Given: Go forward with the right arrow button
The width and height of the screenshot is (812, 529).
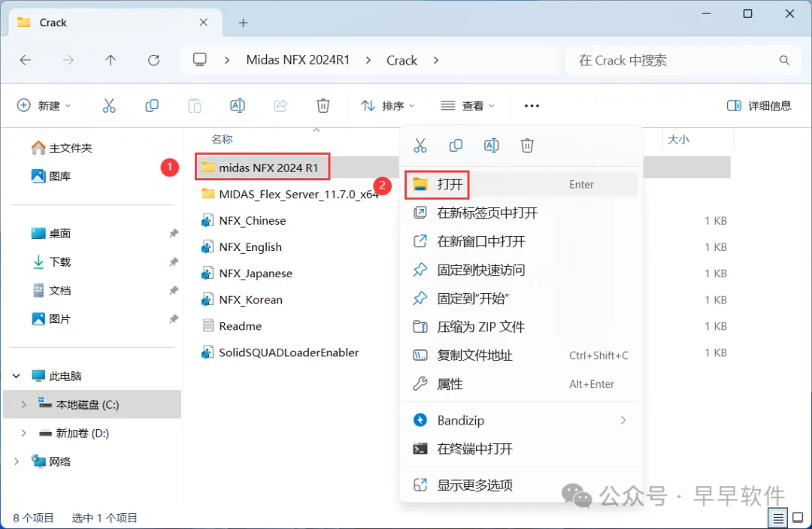Looking at the screenshot, I should 68,60.
